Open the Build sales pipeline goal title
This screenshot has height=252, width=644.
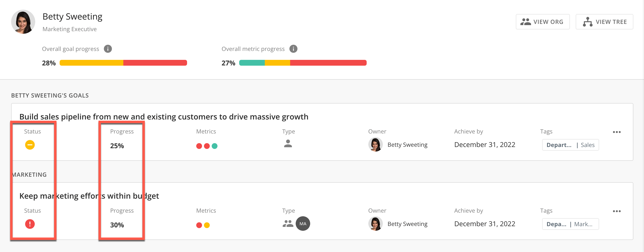[x=164, y=117]
